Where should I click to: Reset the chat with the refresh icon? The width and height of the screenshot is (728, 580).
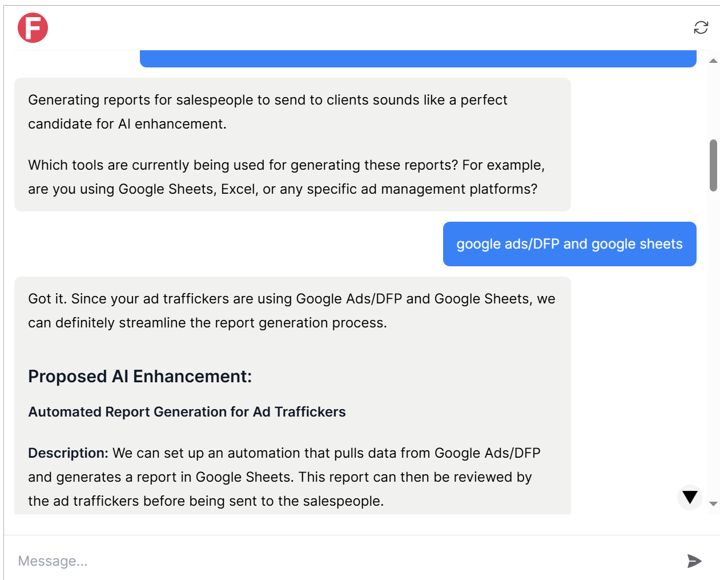tap(701, 27)
